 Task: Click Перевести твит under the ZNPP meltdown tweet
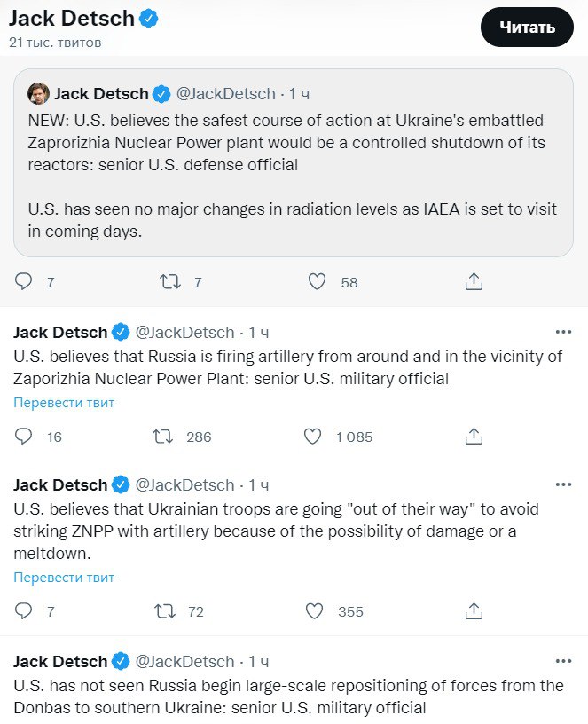(64, 578)
